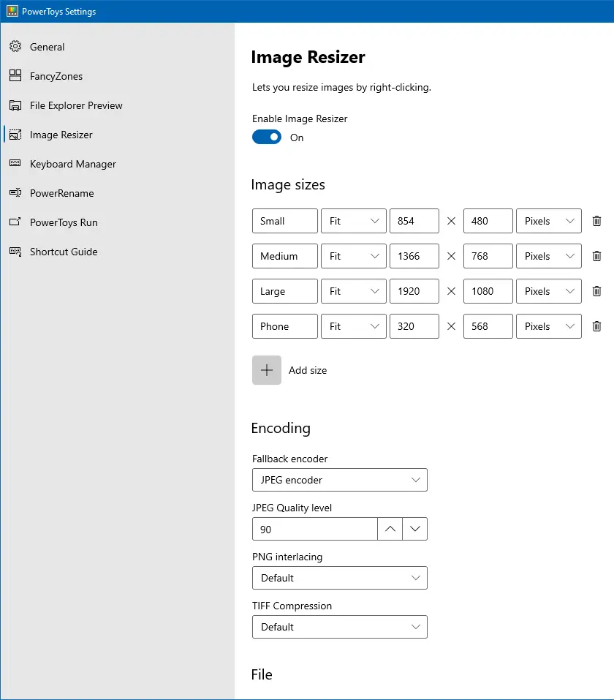Delete the Large size preset with trash icon
The image size is (614, 700).
pyautogui.click(x=596, y=291)
